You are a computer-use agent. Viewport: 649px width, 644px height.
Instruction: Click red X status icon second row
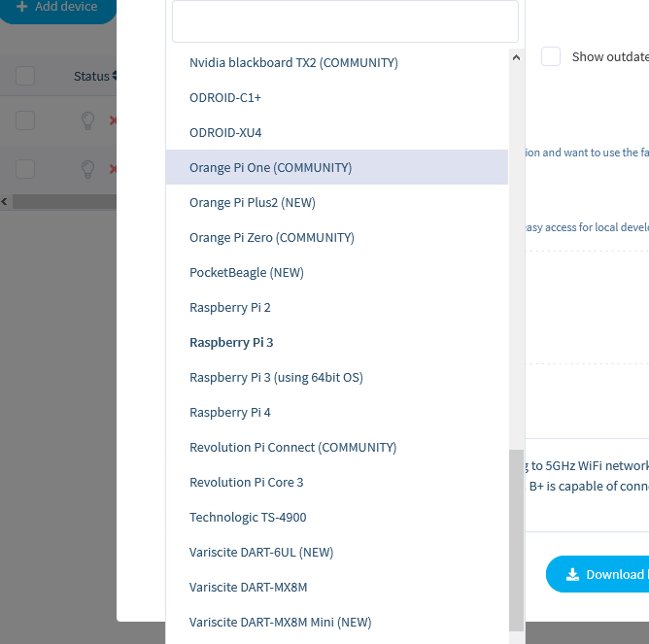[113, 169]
